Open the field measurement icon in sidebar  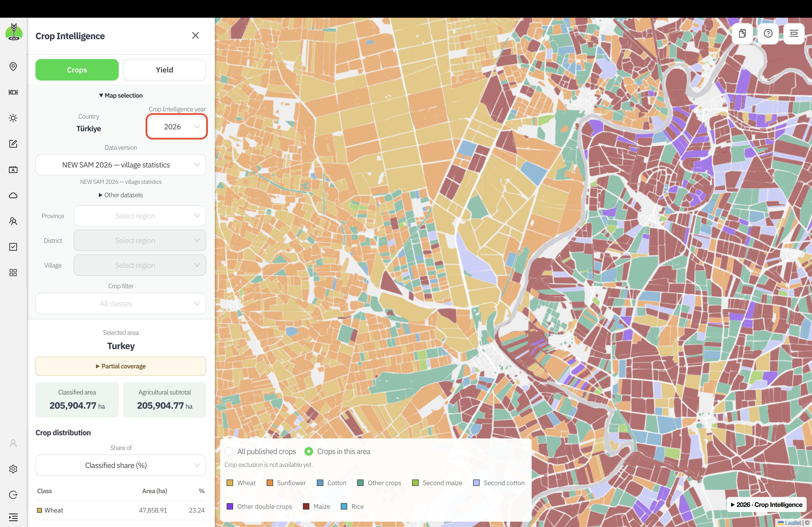[x=13, y=92]
